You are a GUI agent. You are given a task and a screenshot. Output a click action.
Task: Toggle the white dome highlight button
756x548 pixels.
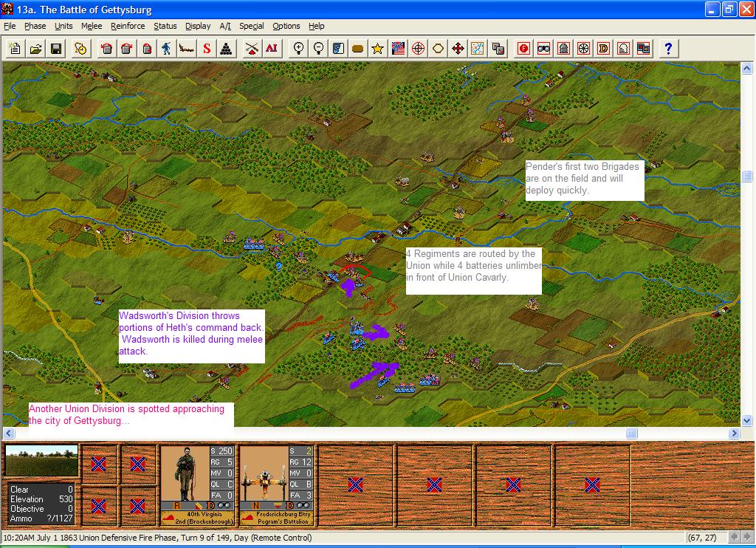click(623, 48)
